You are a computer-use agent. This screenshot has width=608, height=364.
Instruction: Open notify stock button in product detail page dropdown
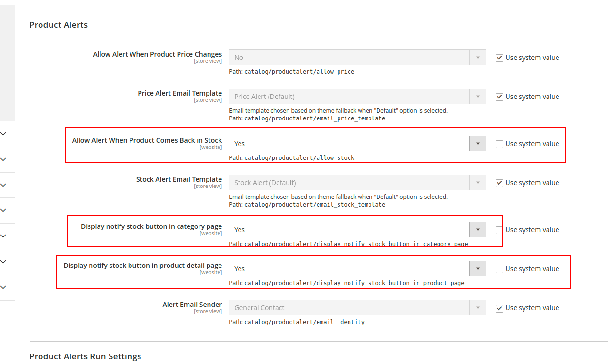(x=357, y=269)
